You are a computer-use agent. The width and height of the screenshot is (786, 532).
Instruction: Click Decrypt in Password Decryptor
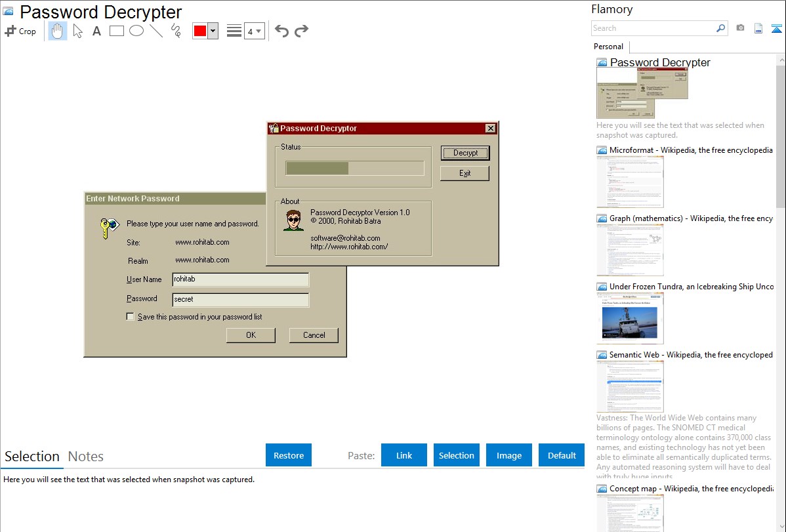(x=465, y=153)
